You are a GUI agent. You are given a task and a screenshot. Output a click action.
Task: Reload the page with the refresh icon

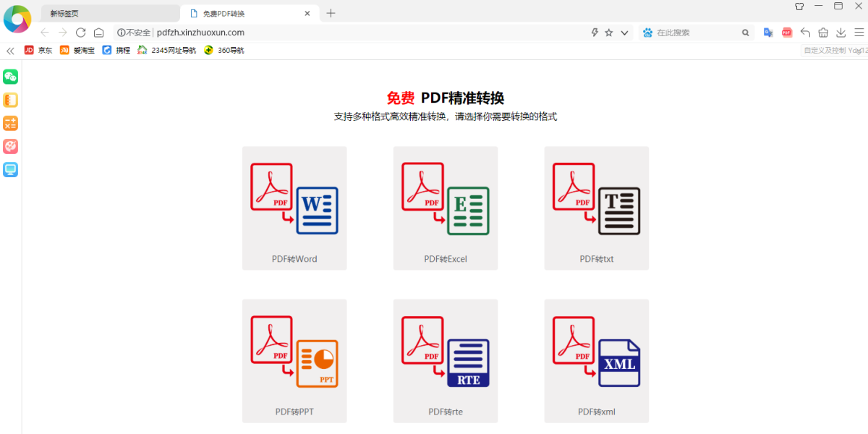[81, 33]
